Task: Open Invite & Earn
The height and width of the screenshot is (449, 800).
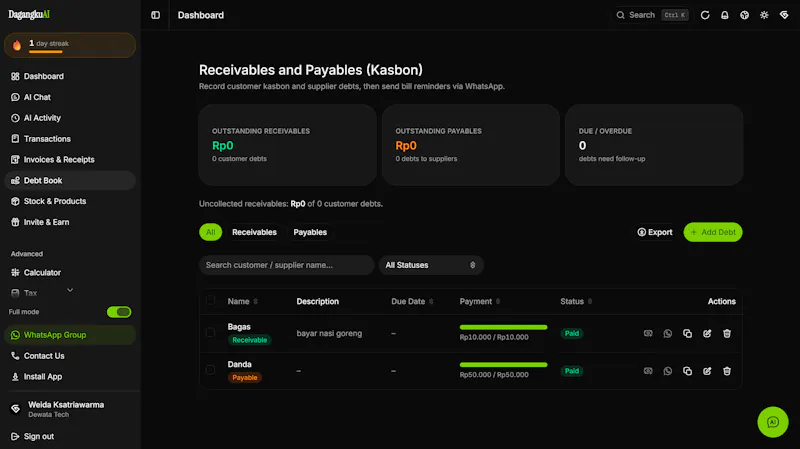Action: coord(70,222)
